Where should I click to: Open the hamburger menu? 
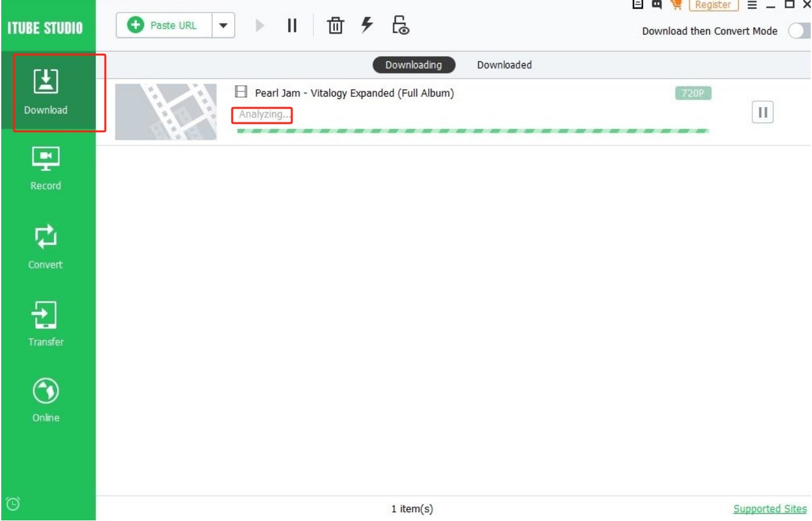pyautogui.click(x=752, y=4)
